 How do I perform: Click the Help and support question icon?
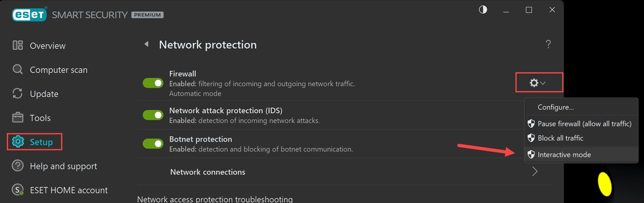tap(18, 166)
